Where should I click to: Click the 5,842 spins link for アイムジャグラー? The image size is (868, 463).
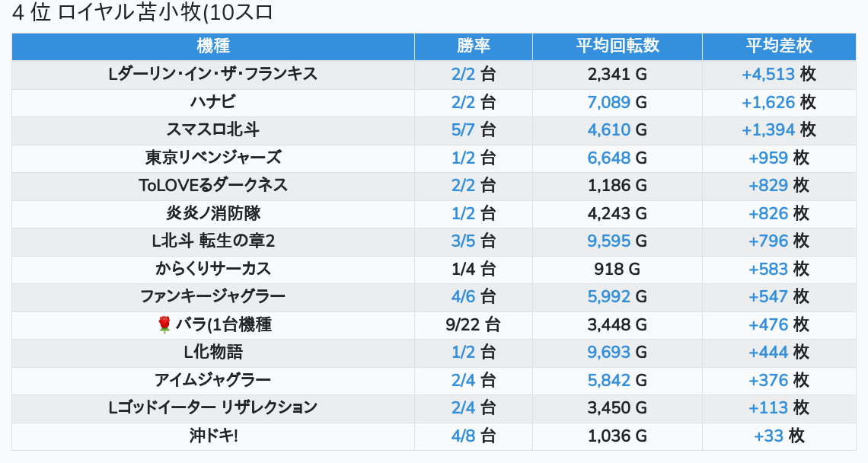pos(609,380)
